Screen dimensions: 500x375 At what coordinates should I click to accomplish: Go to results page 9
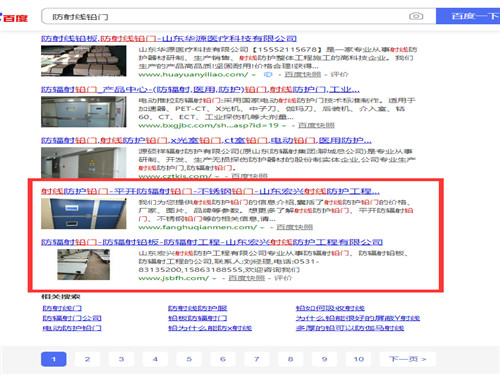click(324, 359)
